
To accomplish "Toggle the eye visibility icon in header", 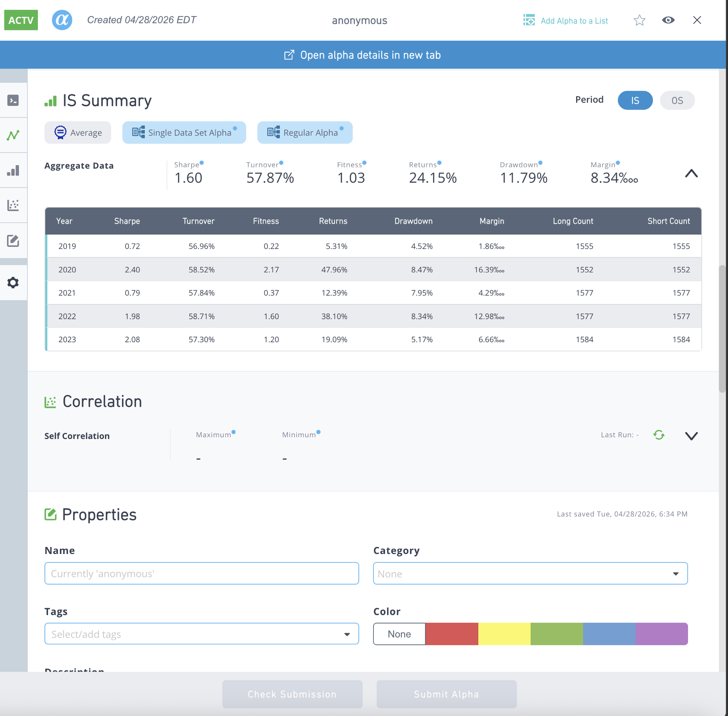I will click(x=668, y=20).
